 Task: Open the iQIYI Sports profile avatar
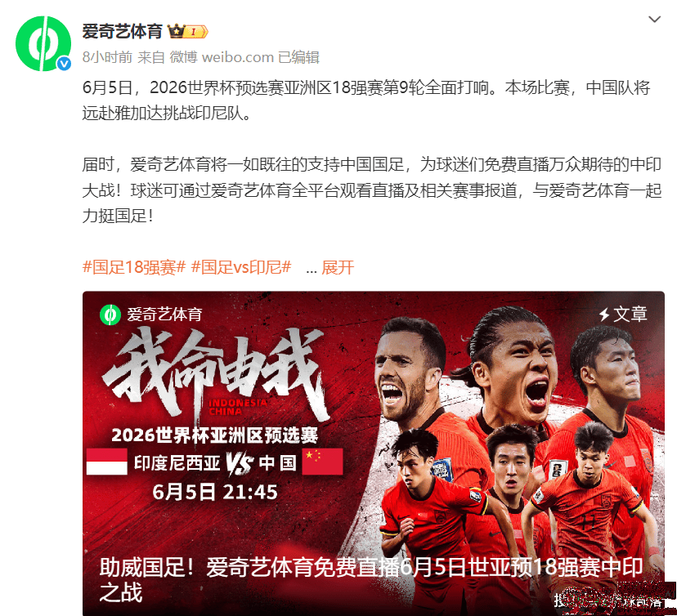(x=43, y=43)
